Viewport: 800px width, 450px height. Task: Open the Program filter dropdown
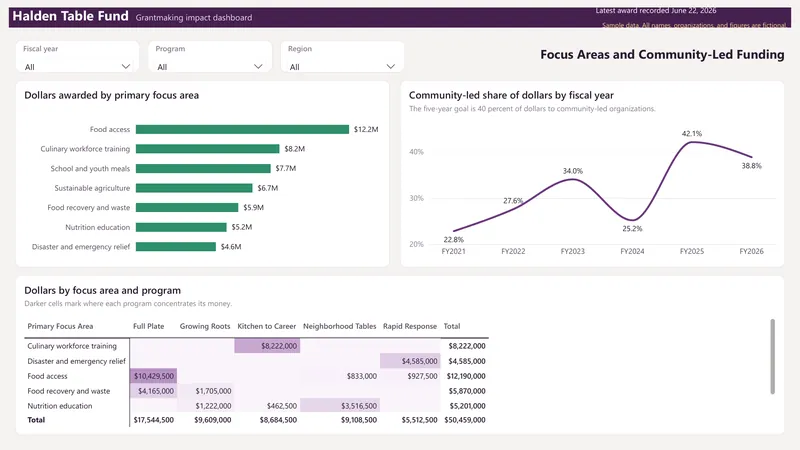[x=210, y=66]
